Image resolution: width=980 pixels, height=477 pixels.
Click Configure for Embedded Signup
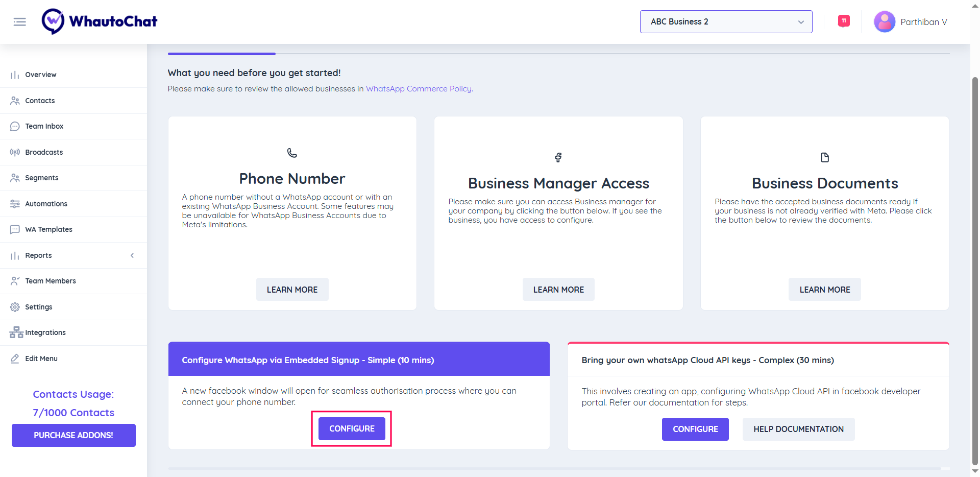(352, 428)
